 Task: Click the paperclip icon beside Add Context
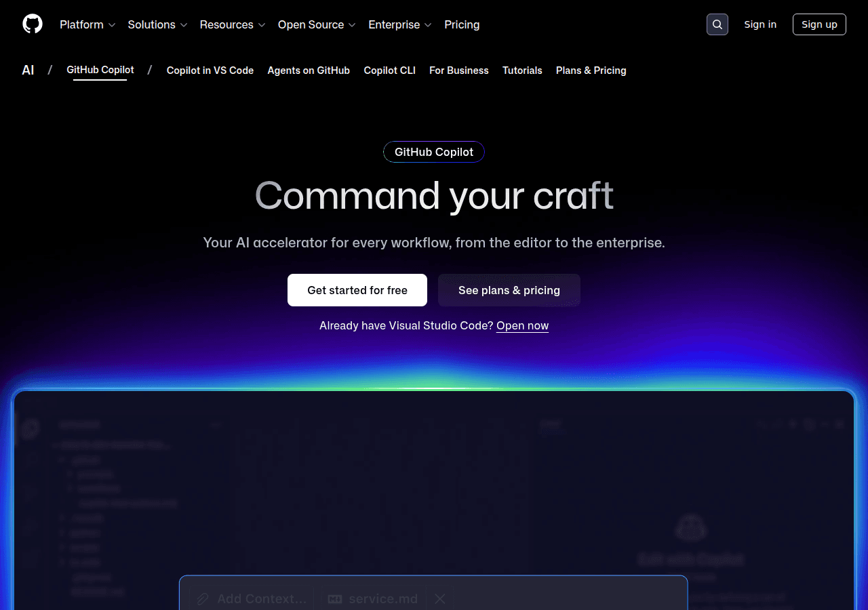click(x=201, y=598)
